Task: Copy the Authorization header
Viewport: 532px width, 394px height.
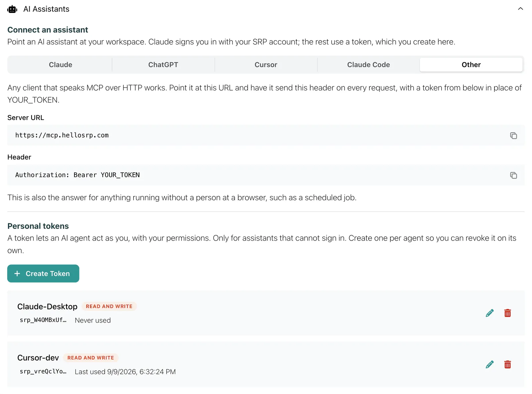Action: pyautogui.click(x=513, y=175)
